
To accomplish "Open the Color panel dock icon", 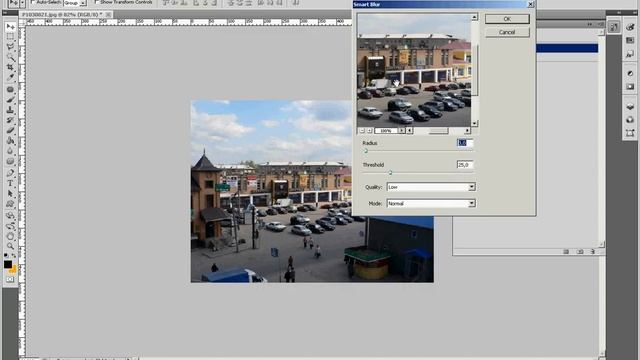I will pyautogui.click(x=630, y=27).
